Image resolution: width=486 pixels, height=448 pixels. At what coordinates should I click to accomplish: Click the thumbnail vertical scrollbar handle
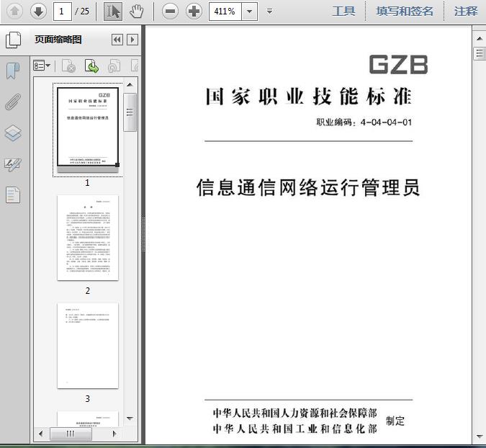130,112
